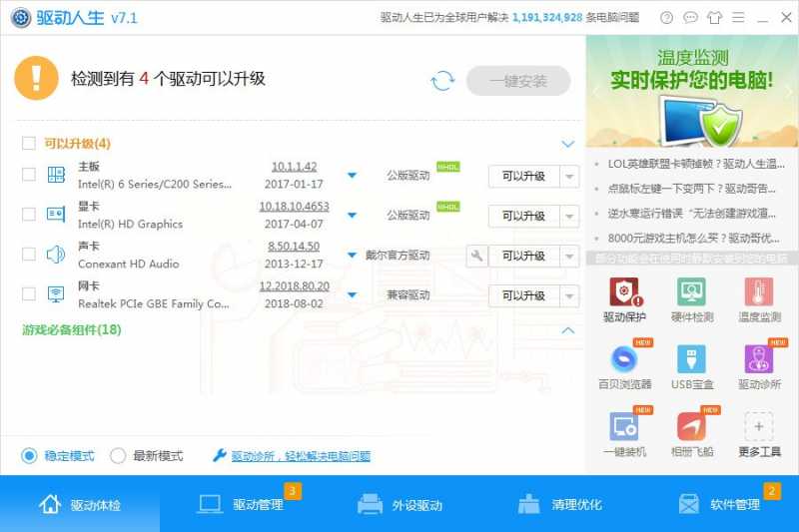
Task: Click the 一键安装 button
Action: (518, 81)
